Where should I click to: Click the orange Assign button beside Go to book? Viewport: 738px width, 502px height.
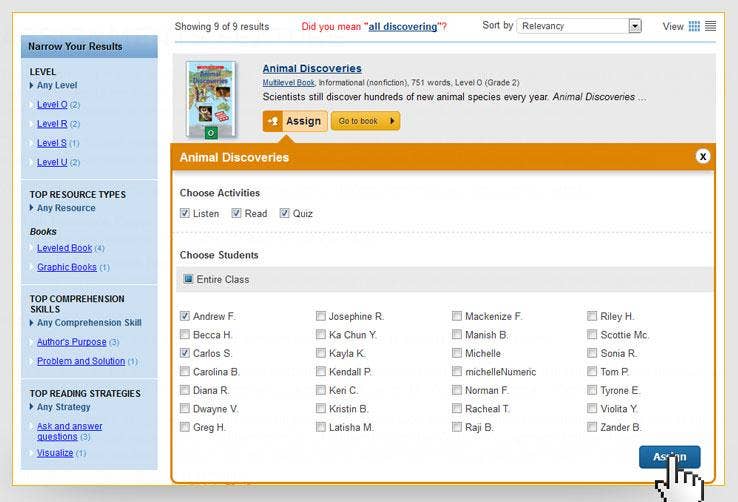[x=295, y=121]
